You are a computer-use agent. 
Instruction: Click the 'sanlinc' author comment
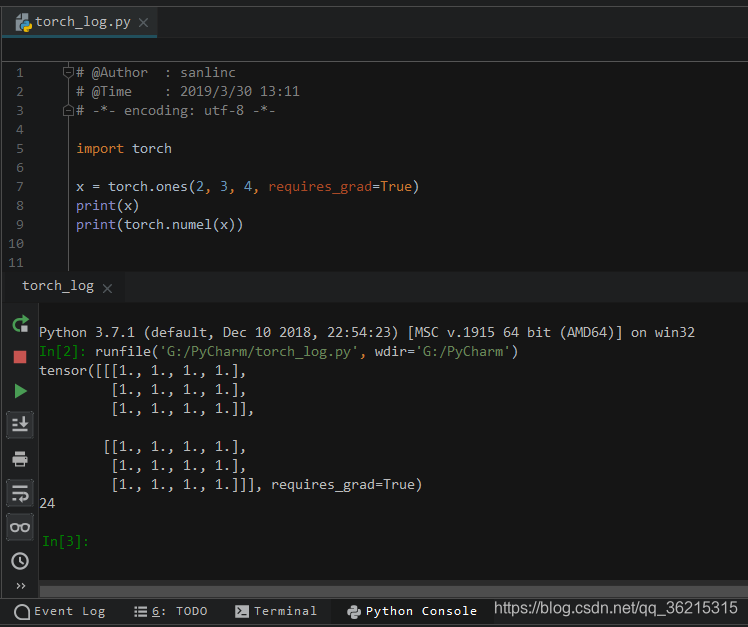(208, 73)
